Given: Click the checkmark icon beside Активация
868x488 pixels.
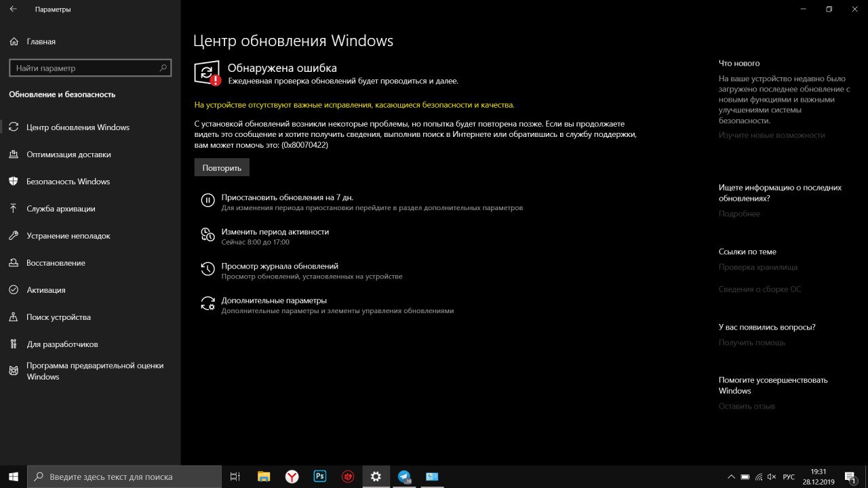Looking at the screenshot, I should click(x=14, y=290).
